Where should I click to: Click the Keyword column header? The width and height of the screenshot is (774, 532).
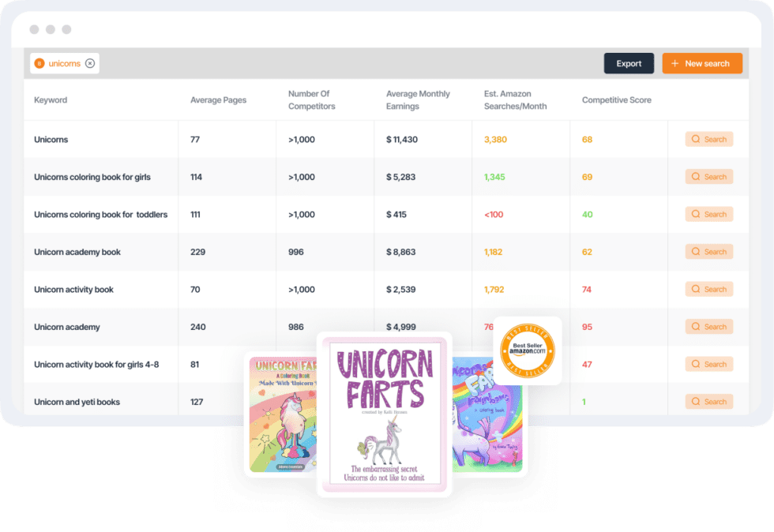(x=51, y=100)
